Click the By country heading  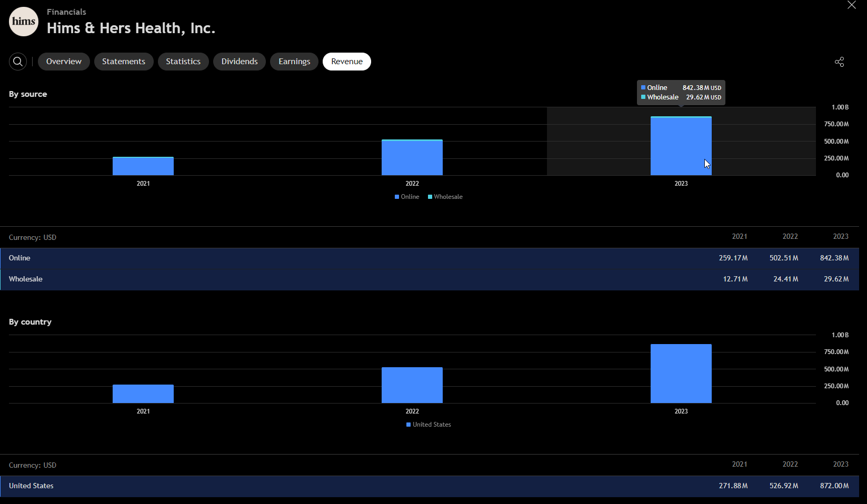point(30,322)
